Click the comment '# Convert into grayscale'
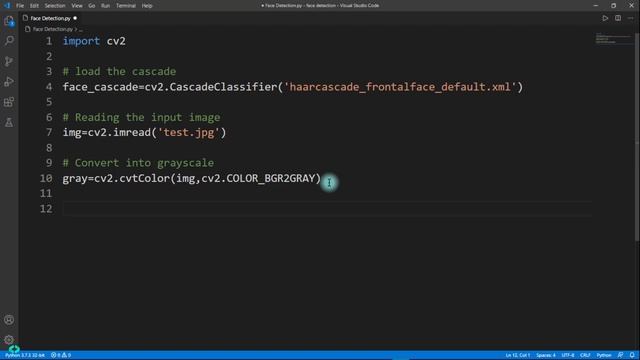 click(138, 163)
